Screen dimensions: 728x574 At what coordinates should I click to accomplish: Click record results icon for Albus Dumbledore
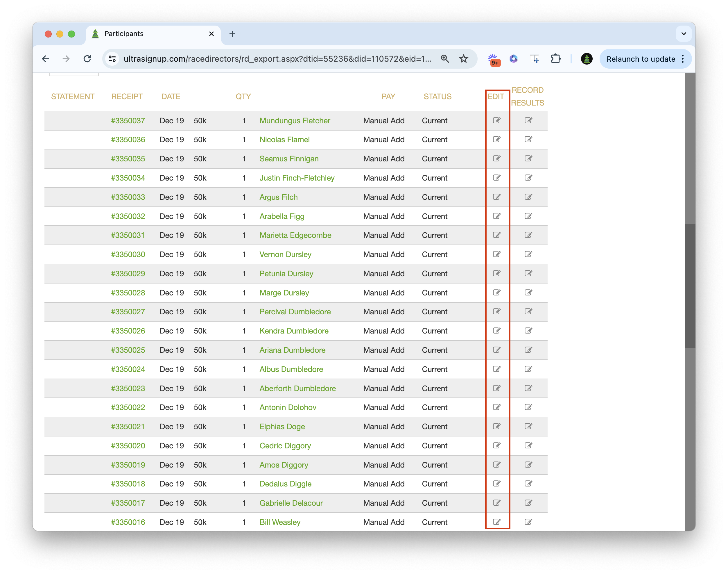pos(528,369)
